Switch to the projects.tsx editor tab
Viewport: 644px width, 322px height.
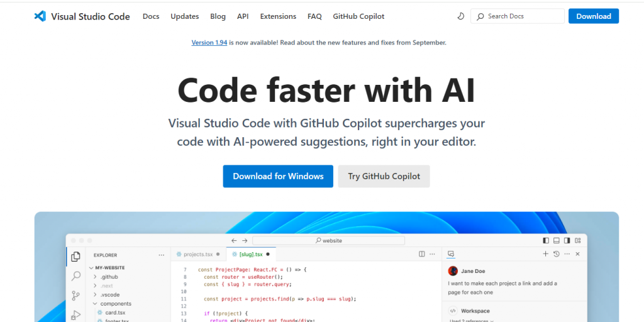[x=198, y=254]
